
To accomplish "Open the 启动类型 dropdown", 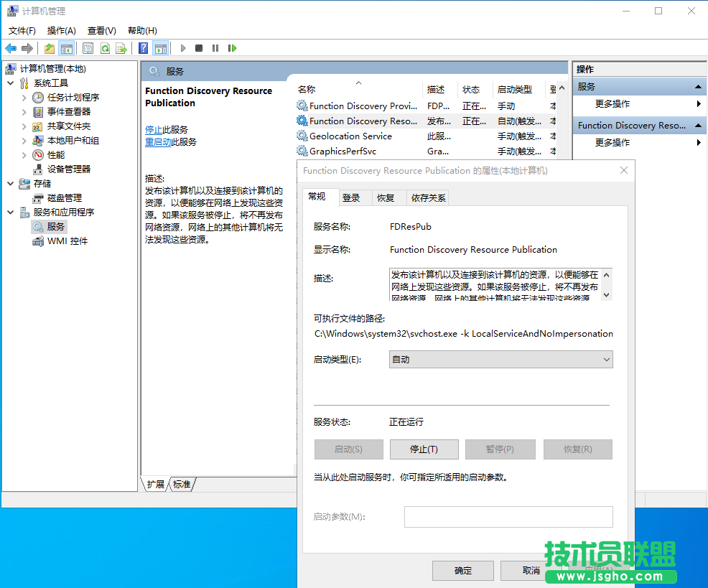I will [x=500, y=359].
